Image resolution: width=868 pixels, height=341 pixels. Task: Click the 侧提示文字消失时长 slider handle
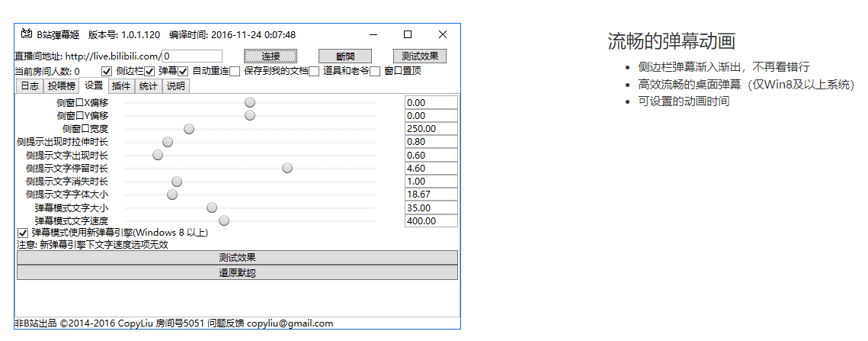[177, 182]
